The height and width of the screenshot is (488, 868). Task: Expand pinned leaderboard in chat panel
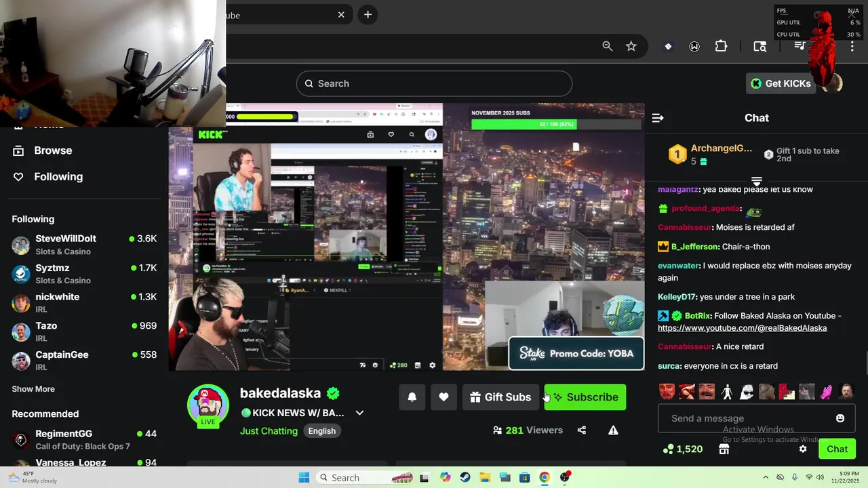click(757, 181)
